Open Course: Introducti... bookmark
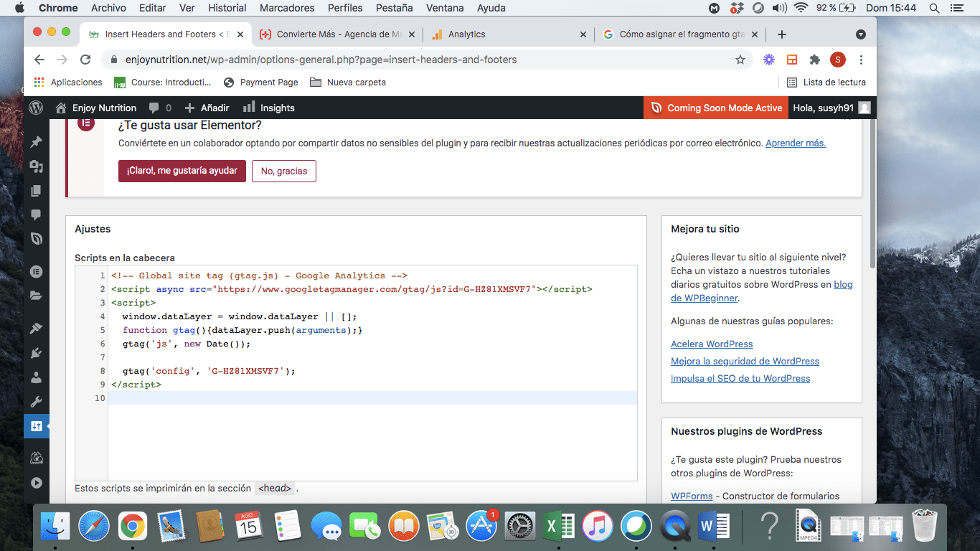Viewport: 980px width, 551px height. pos(163,83)
